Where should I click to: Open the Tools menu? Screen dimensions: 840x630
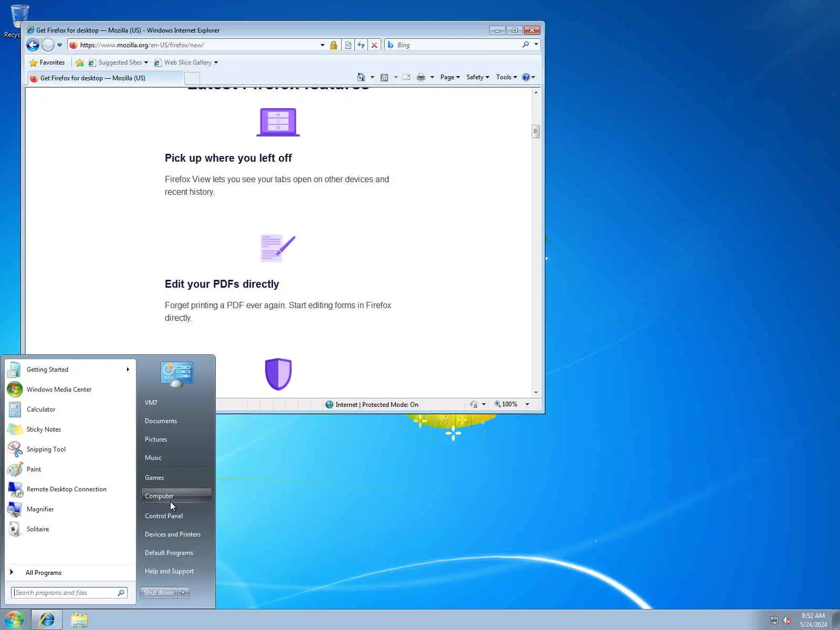tap(507, 77)
